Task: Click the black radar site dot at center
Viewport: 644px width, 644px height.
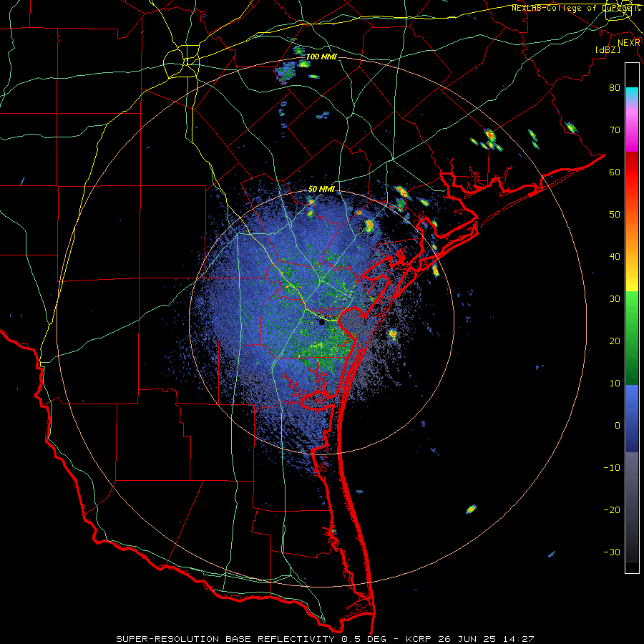Action: tap(322, 323)
